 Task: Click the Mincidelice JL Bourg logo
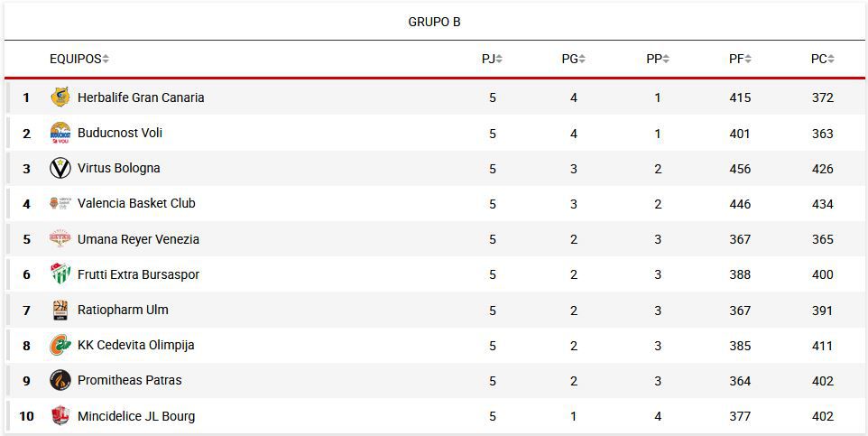tap(60, 415)
